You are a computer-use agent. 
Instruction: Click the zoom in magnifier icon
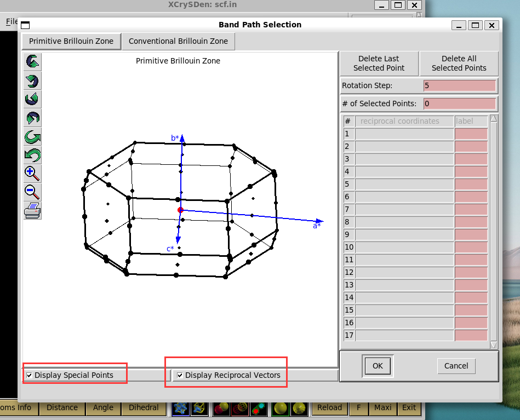(32, 174)
